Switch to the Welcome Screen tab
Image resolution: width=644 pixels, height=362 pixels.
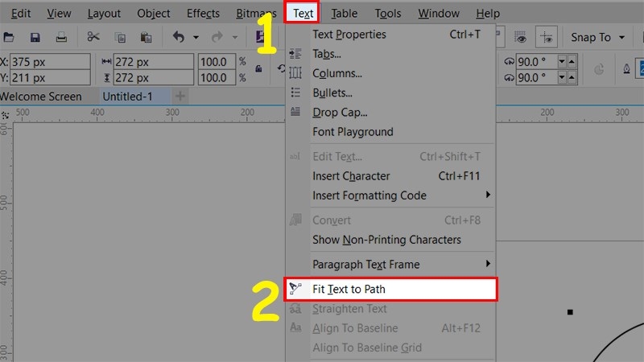(41, 97)
